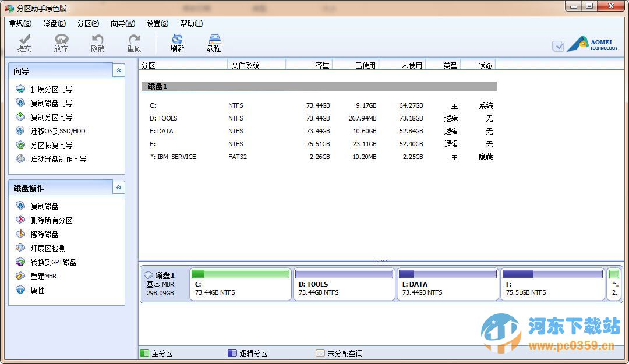
Task: Select the D: TOOLS partition row
Action: [319, 118]
